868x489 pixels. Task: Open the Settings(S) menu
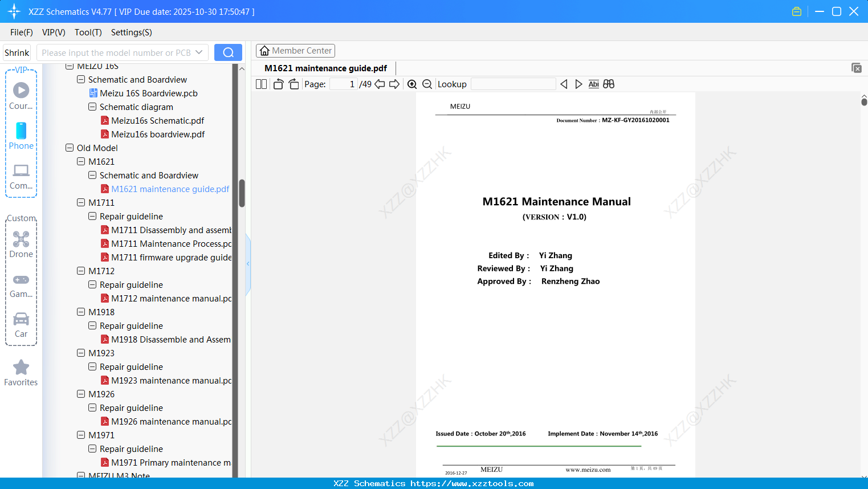132,32
